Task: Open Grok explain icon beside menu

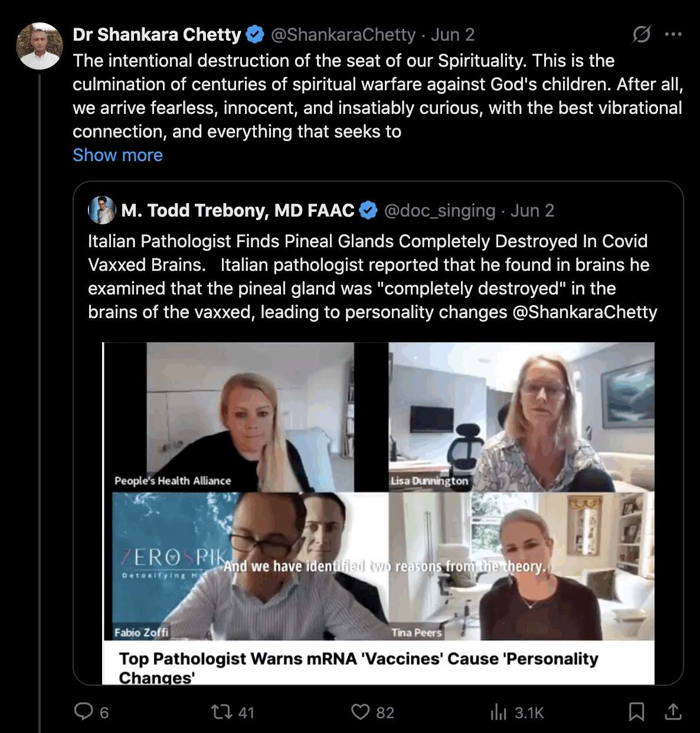Action: click(x=642, y=34)
